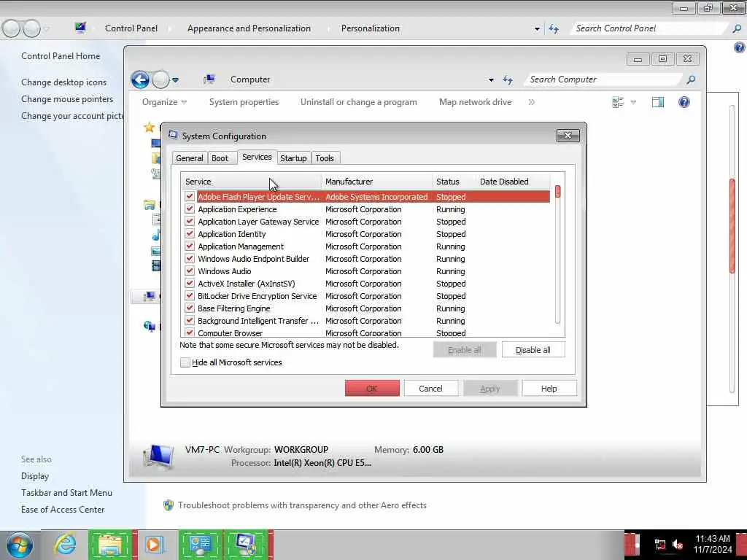
Task: Uncheck Application Layer Gateway Service
Action: [190, 222]
